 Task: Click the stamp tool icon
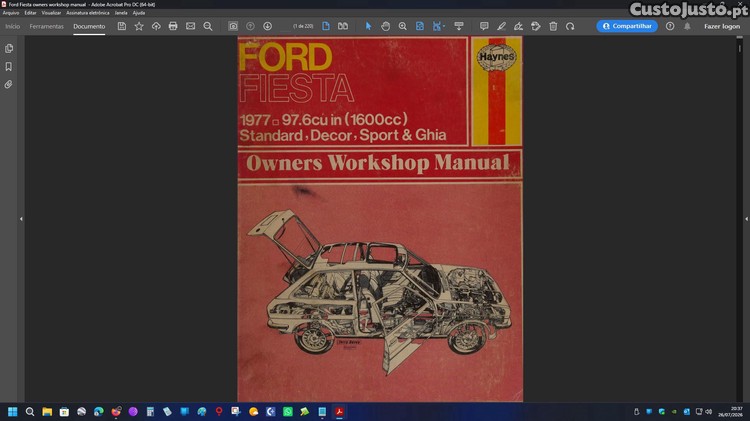point(536,26)
